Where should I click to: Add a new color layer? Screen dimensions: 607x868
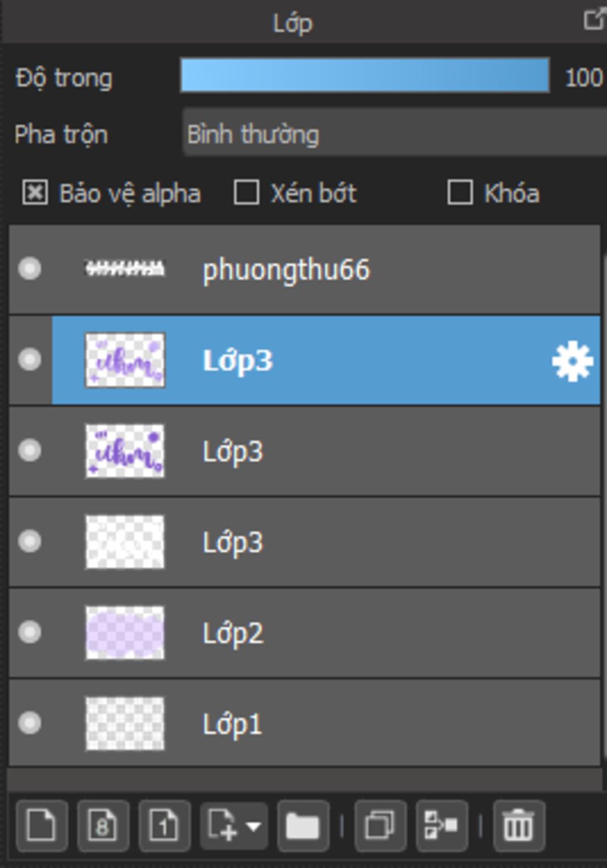42,825
